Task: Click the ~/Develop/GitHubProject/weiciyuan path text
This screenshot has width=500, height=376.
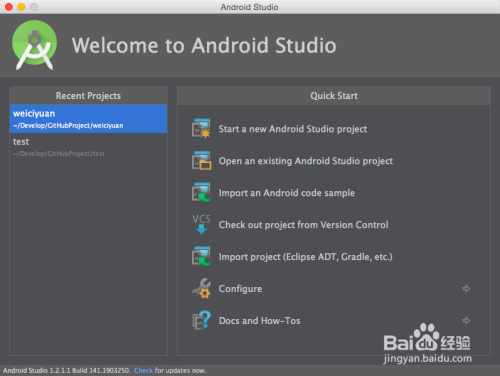Action: coord(68,126)
